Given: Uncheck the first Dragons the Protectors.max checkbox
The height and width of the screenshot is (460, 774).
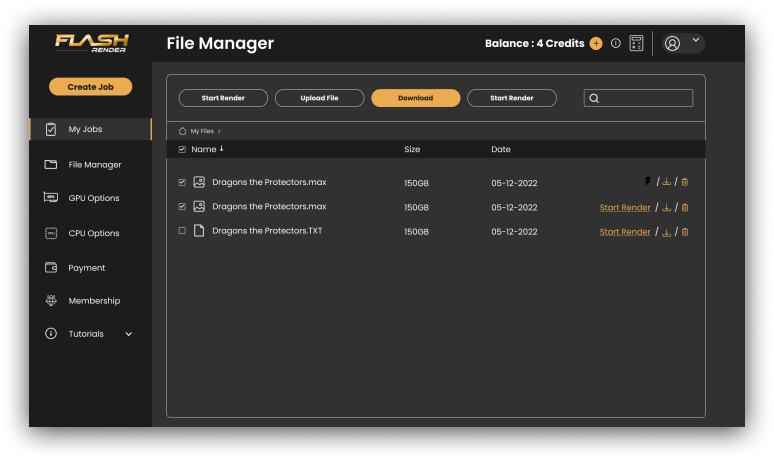Looking at the screenshot, I should click(182, 183).
